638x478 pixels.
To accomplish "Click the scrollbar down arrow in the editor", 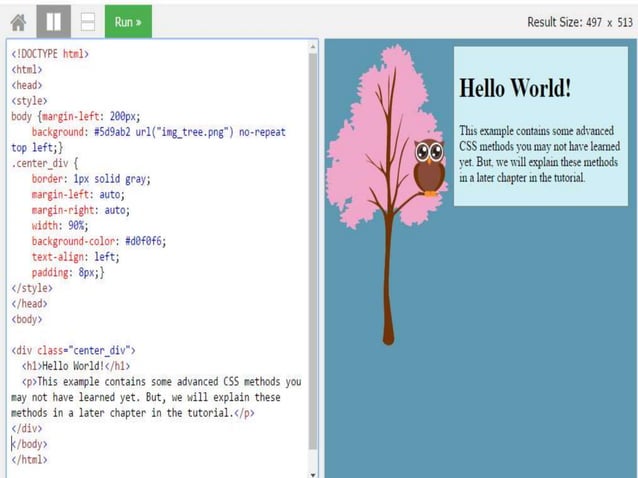I will pyautogui.click(x=313, y=473).
